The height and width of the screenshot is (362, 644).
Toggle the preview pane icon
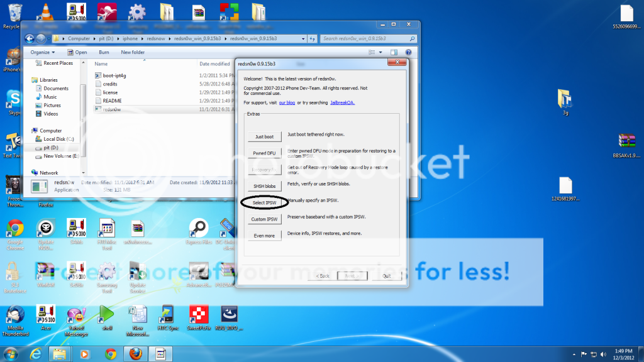(394, 52)
